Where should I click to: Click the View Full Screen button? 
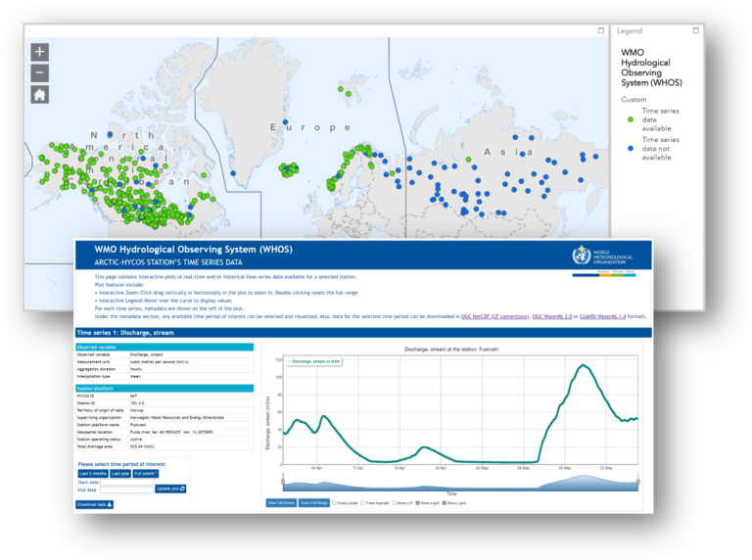click(x=280, y=503)
